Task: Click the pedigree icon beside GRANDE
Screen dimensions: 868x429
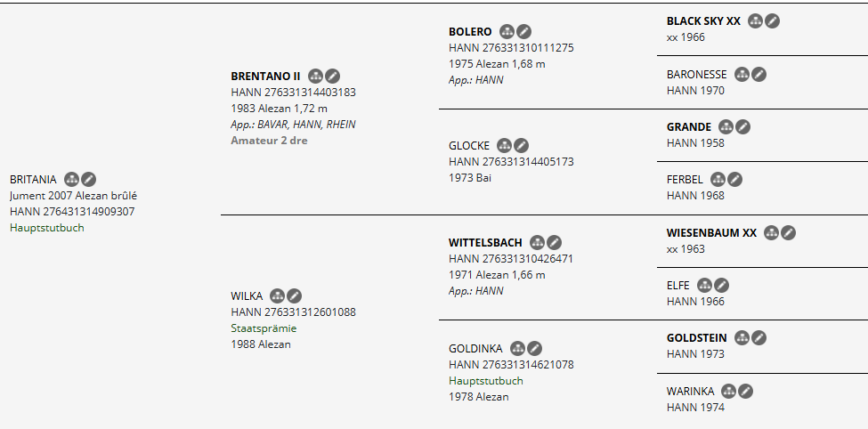Action: click(726, 126)
